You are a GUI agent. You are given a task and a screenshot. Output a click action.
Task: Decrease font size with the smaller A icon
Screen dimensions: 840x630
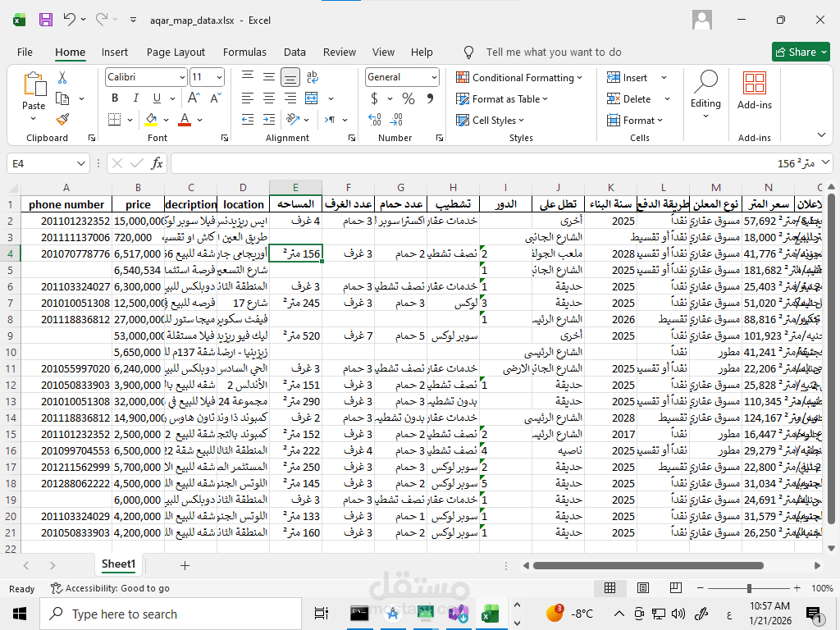pos(216,98)
